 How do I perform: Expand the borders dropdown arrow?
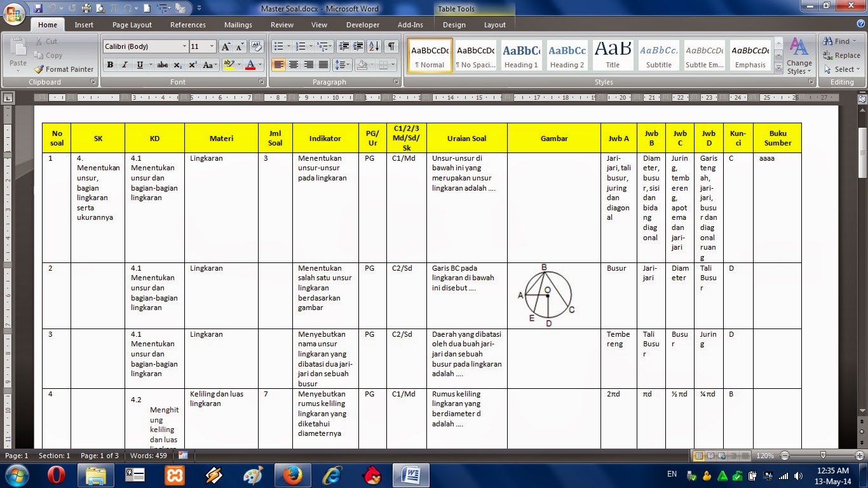click(x=393, y=65)
